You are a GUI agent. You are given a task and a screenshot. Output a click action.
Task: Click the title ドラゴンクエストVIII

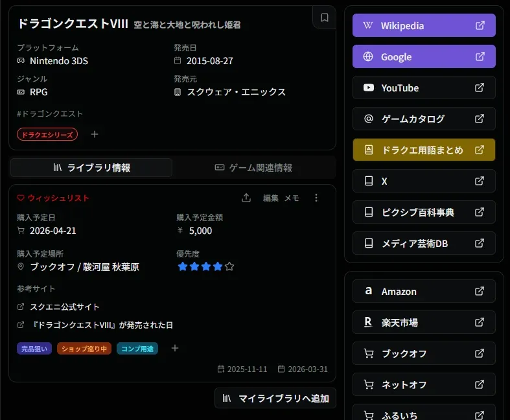[73, 24]
